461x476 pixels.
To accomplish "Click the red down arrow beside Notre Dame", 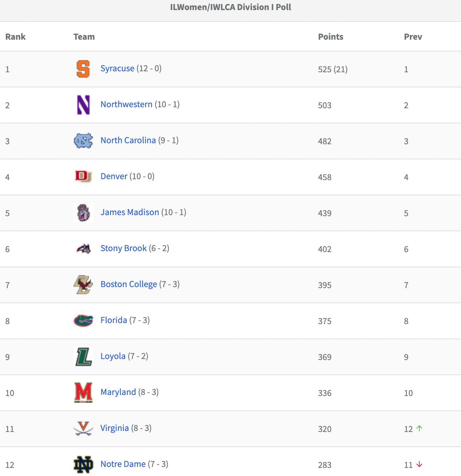I will click(x=419, y=464).
